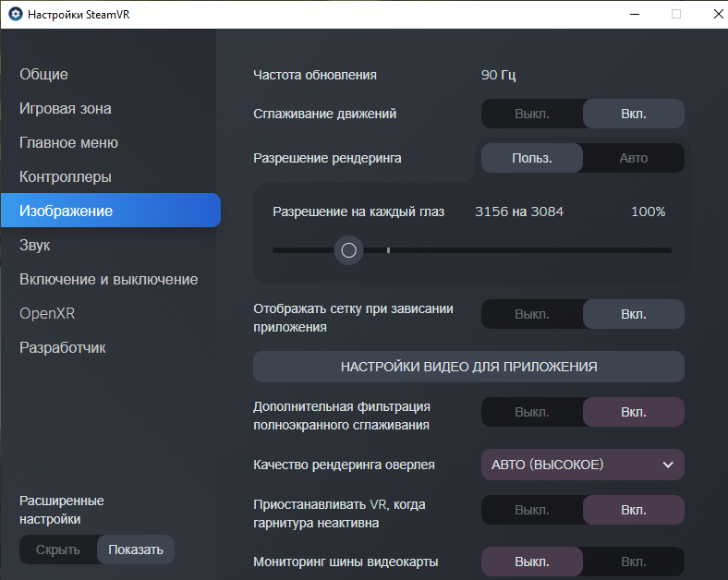Minimize the SteamVR settings window
728x580 pixels.
(x=635, y=15)
